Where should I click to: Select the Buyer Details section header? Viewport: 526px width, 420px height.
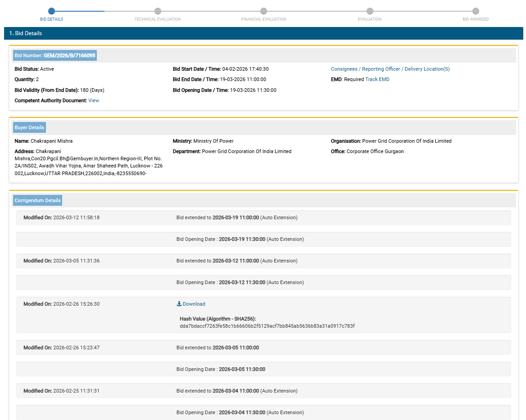point(29,127)
